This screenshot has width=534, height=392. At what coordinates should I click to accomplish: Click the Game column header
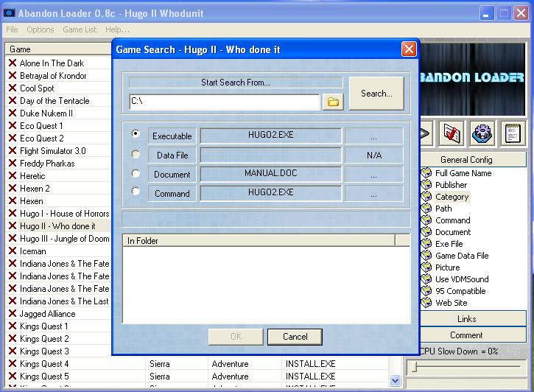58,49
